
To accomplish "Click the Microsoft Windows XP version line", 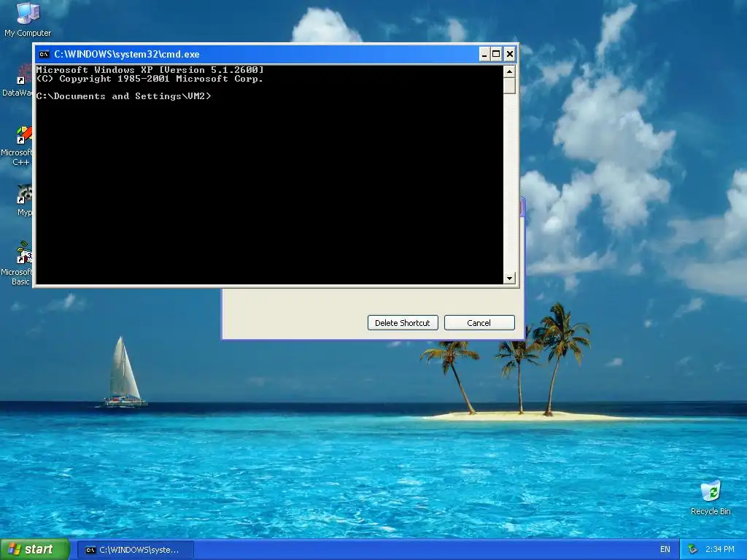I will 150,70.
